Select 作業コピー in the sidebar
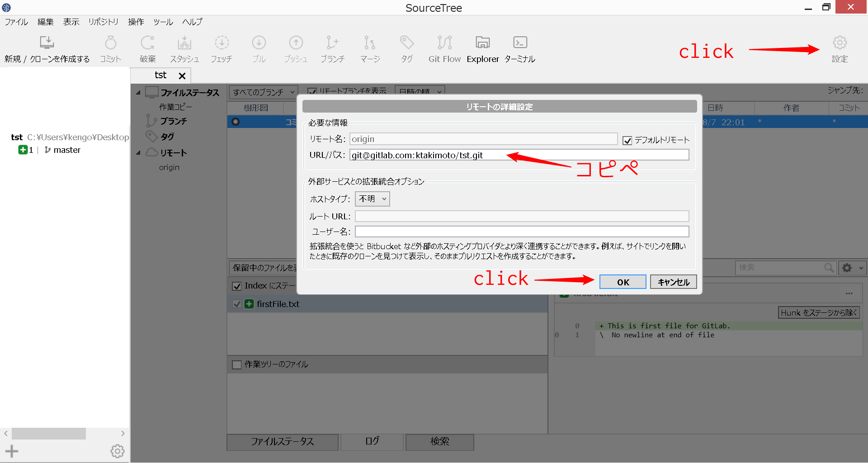868x463 pixels. (175, 107)
